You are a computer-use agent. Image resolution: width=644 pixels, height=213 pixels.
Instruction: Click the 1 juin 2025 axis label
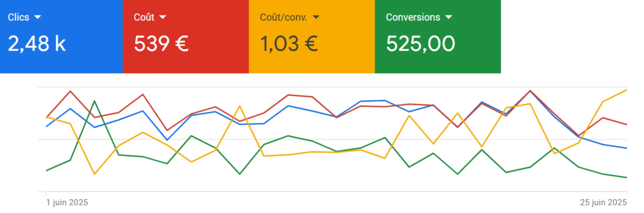coord(67,202)
